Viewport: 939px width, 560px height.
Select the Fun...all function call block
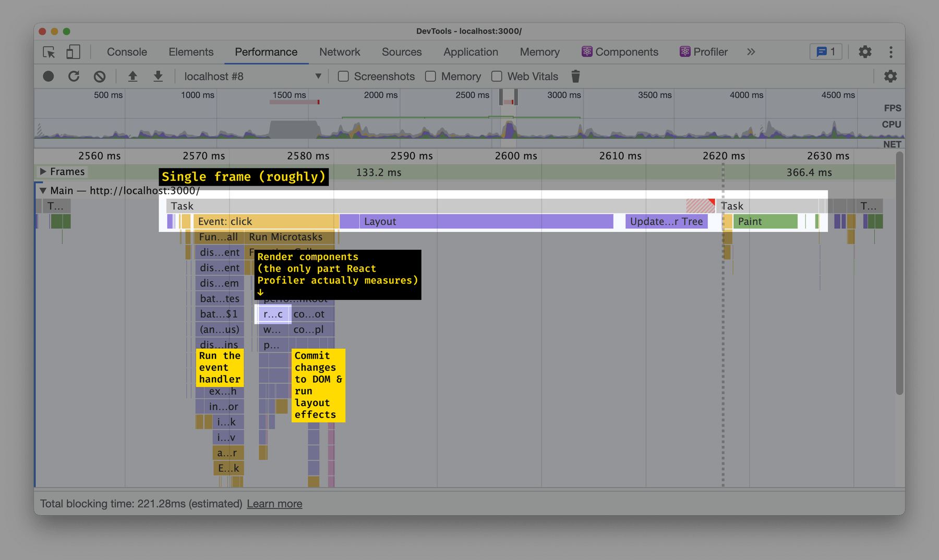[x=219, y=237]
